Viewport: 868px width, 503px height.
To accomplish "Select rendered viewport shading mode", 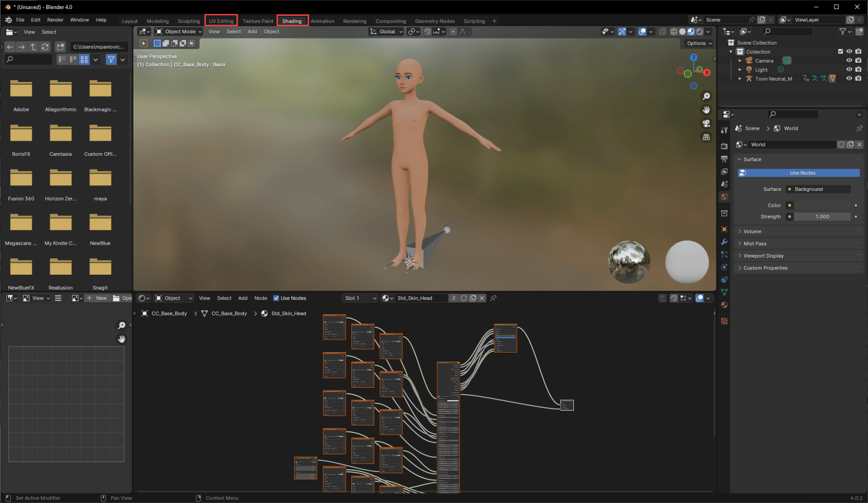I will pos(699,32).
